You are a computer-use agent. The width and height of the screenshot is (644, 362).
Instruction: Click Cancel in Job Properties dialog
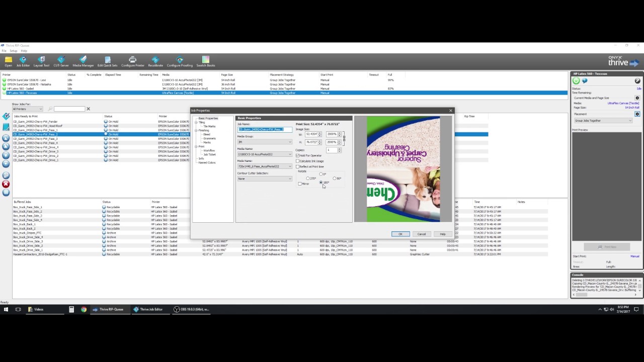tap(422, 234)
